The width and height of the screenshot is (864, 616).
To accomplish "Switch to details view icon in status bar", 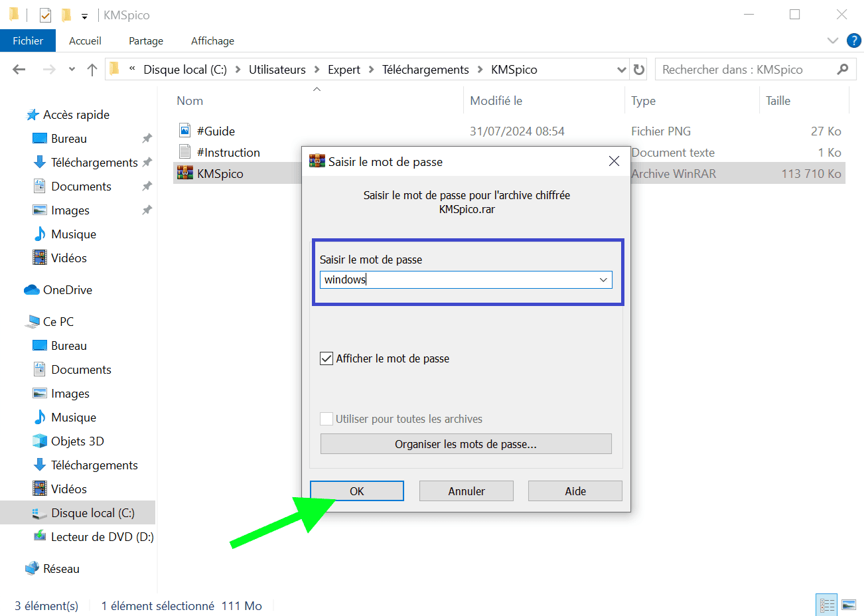I will pyautogui.click(x=827, y=605).
